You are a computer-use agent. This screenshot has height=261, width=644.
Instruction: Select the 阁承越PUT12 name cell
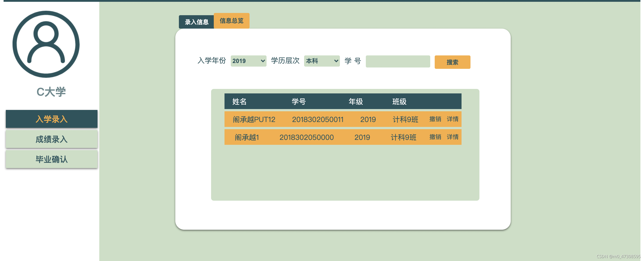pyautogui.click(x=254, y=119)
